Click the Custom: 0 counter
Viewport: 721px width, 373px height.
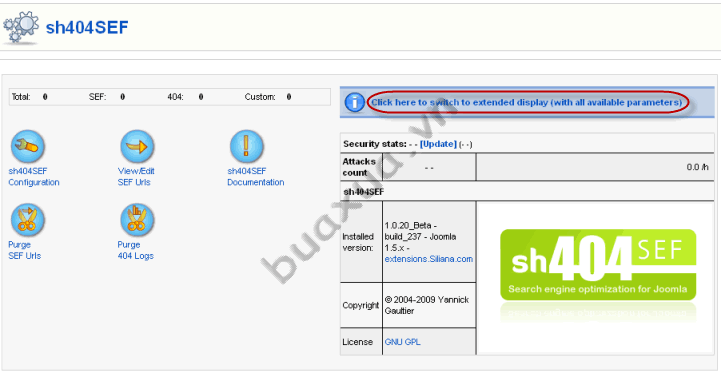click(268, 97)
